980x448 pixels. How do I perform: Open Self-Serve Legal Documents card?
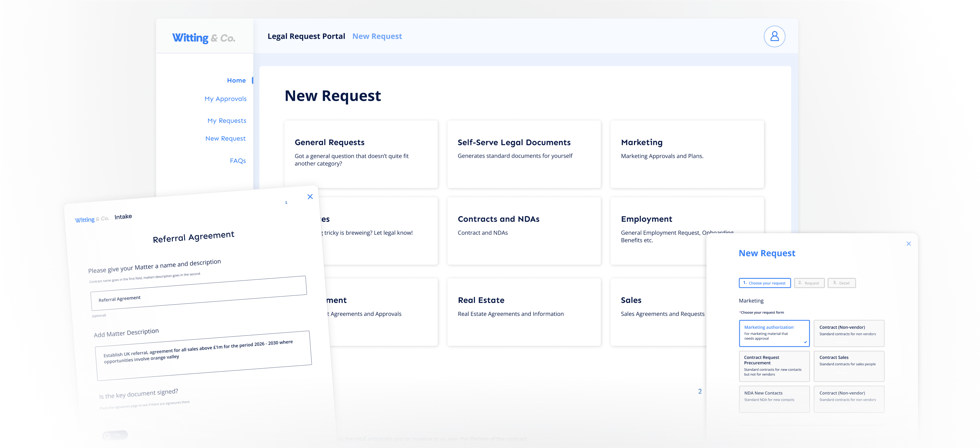tap(523, 154)
